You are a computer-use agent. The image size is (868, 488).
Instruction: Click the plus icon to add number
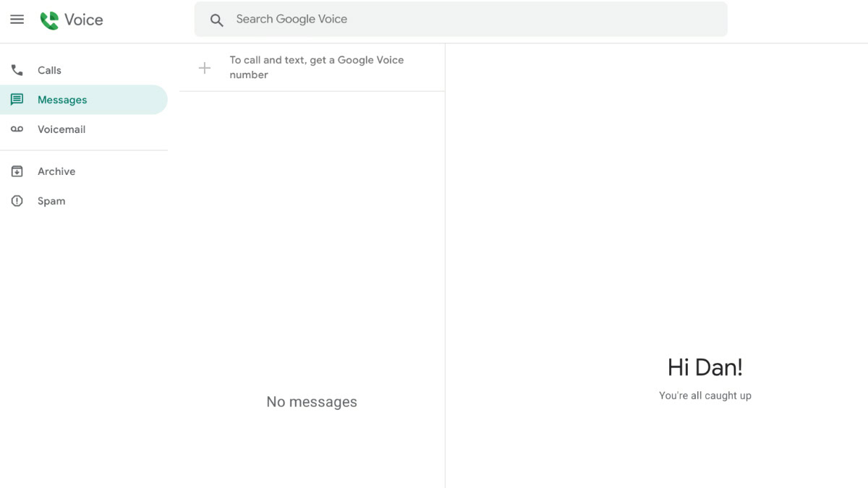coord(205,68)
